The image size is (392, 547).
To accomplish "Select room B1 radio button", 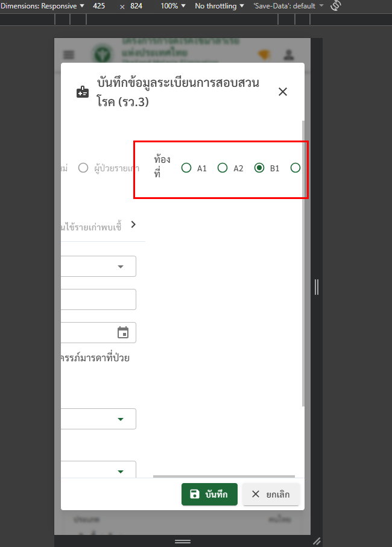I will [259, 168].
